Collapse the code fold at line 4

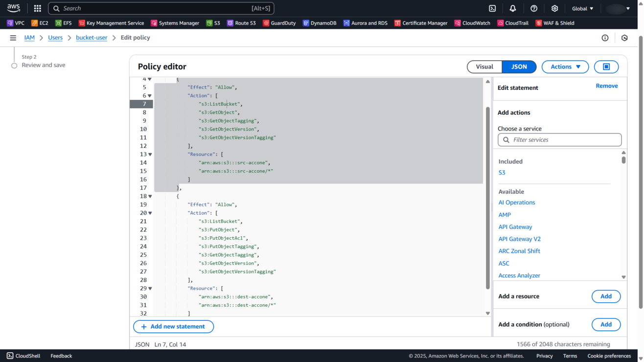(150, 79)
